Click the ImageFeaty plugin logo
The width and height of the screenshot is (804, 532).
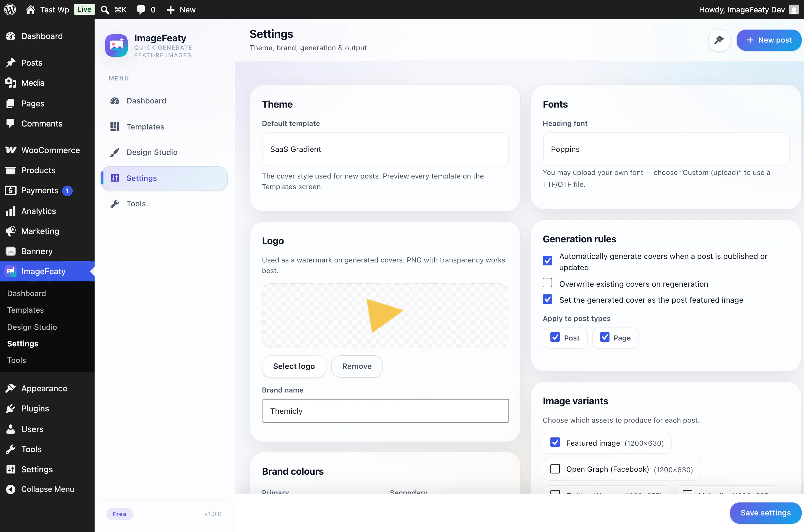point(116,46)
